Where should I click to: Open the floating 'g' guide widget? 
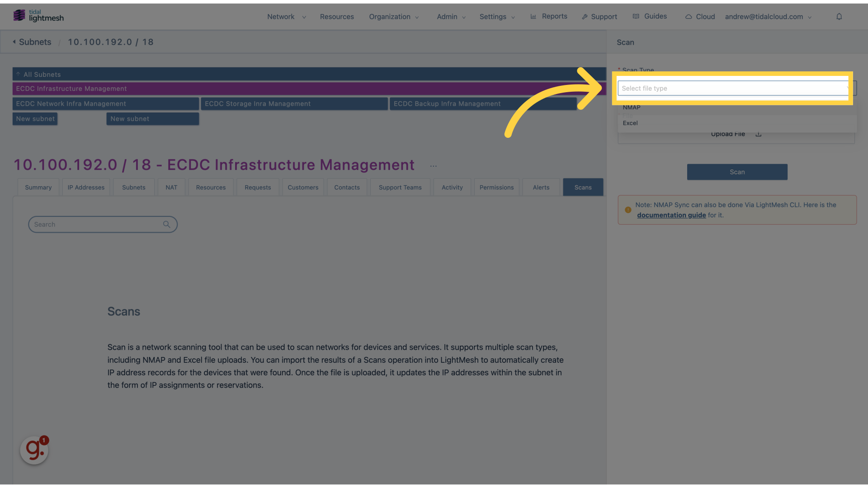coord(34,450)
